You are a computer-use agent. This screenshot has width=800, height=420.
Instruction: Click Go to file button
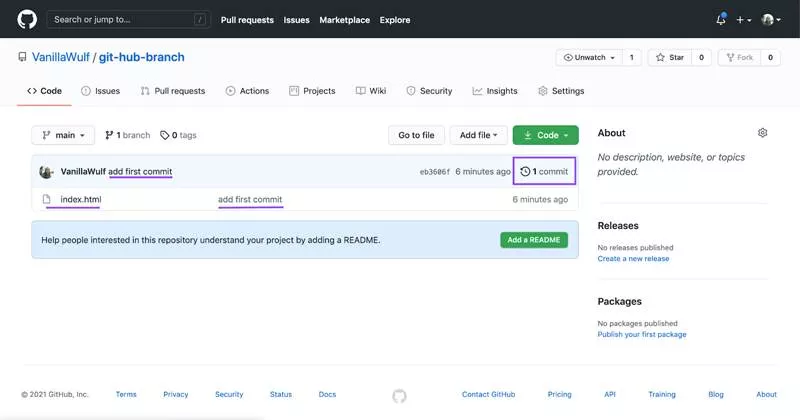(416, 135)
